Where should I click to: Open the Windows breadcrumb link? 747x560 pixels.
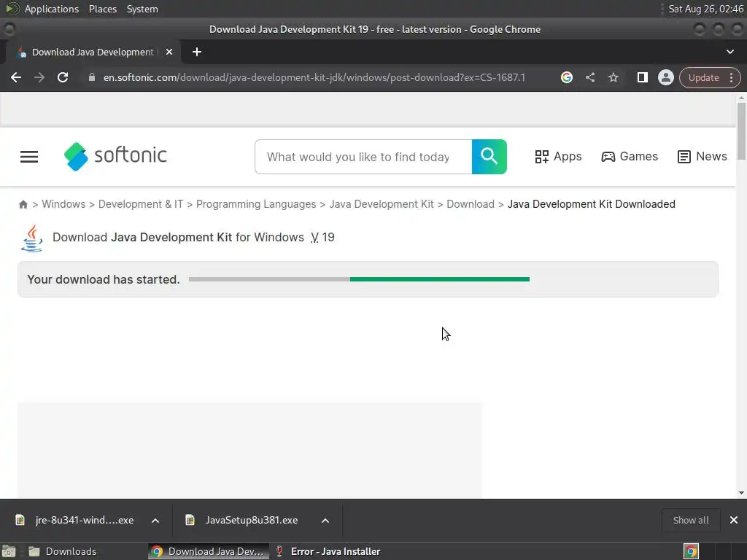point(63,204)
